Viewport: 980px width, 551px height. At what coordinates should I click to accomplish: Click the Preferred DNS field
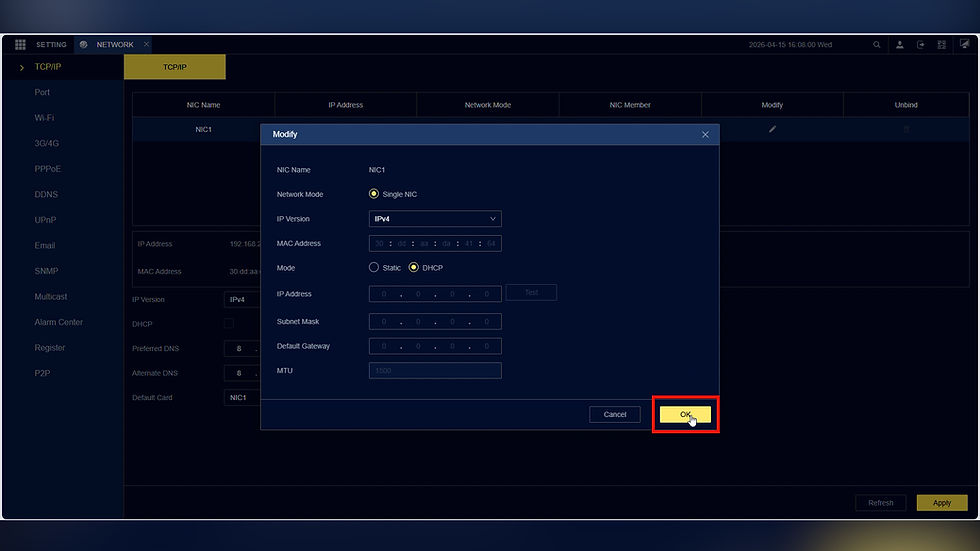click(x=242, y=348)
